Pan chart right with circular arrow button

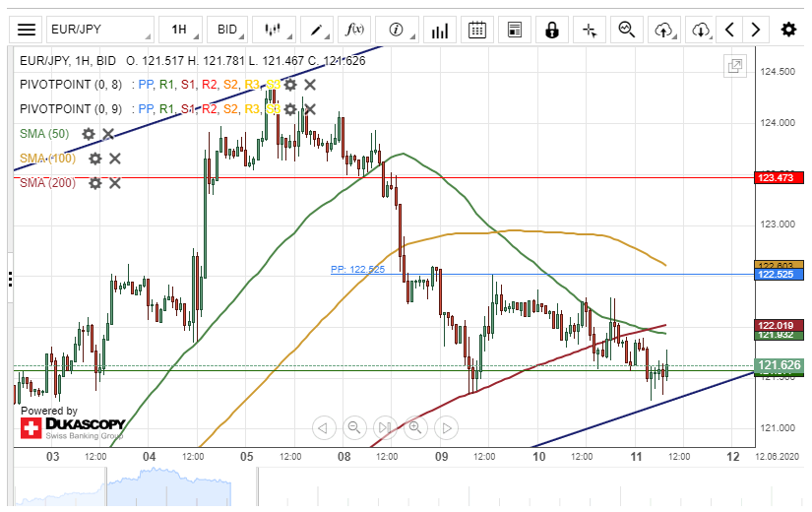447,428
